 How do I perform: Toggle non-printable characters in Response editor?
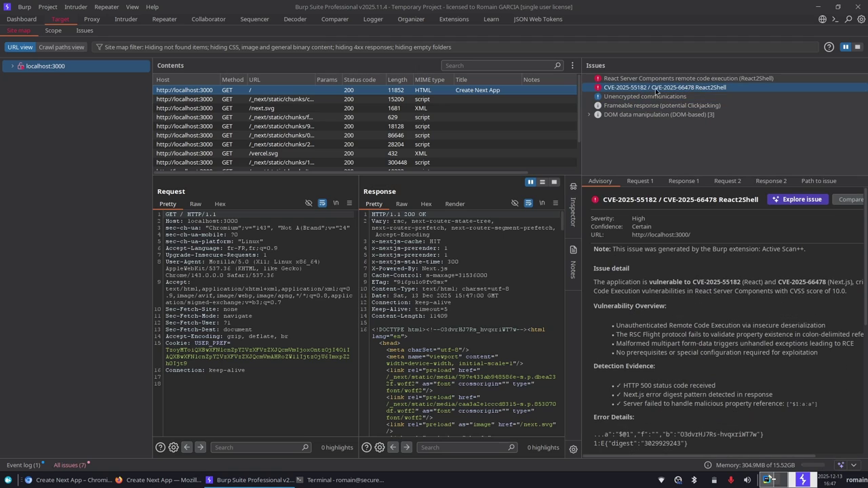pyautogui.click(x=542, y=203)
